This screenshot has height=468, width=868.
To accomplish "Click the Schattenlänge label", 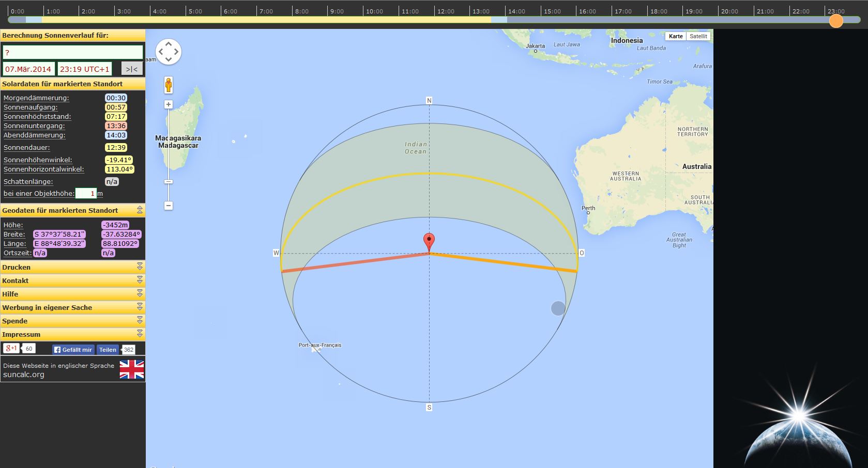I will [x=28, y=181].
